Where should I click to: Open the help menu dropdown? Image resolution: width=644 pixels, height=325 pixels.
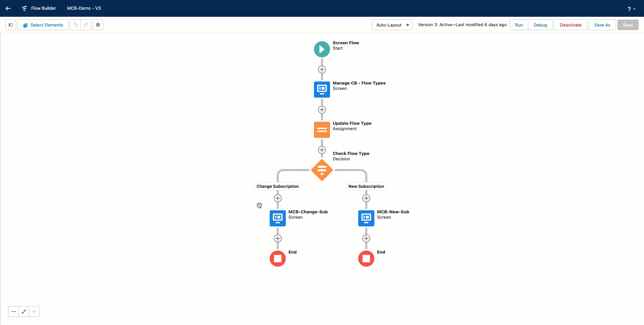631,9
